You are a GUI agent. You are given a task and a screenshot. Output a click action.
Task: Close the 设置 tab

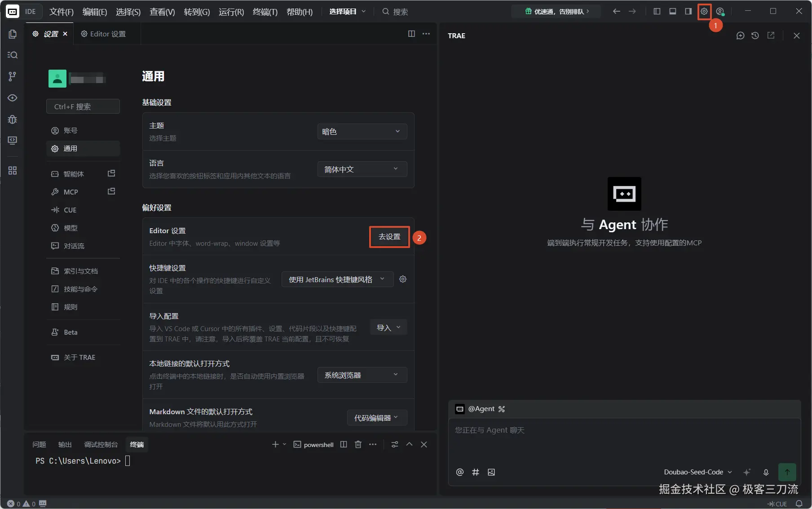tap(65, 34)
